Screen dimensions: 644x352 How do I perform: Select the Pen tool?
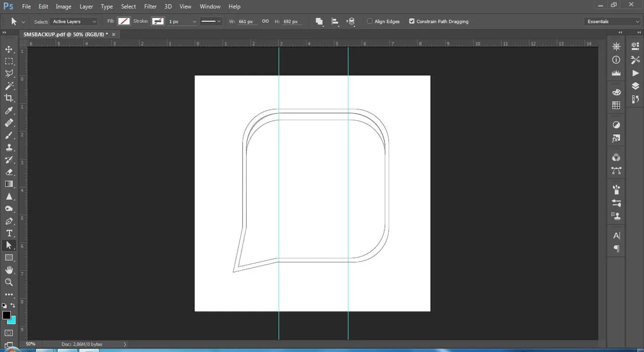pos(9,221)
